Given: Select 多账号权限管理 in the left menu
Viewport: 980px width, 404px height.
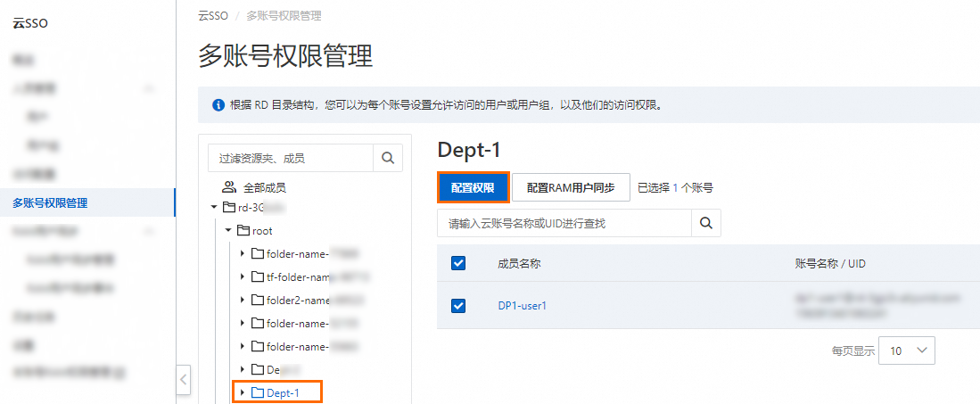Looking at the screenshot, I should click(87, 202).
